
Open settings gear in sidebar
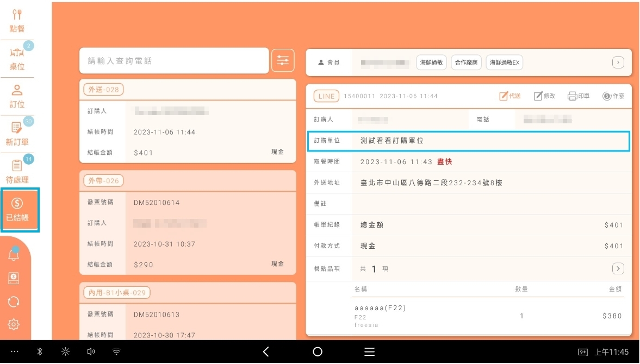point(14,324)
